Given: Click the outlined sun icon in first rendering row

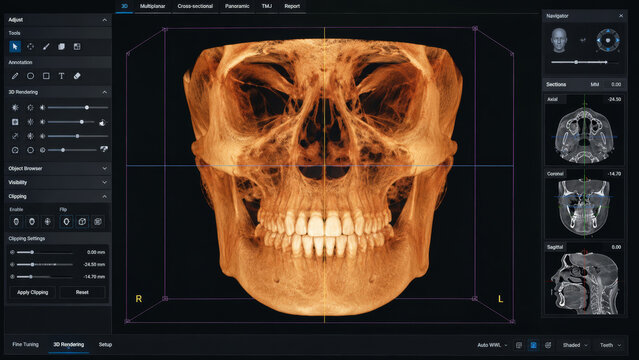Looking at the screenshot, I should coord(31,108).
